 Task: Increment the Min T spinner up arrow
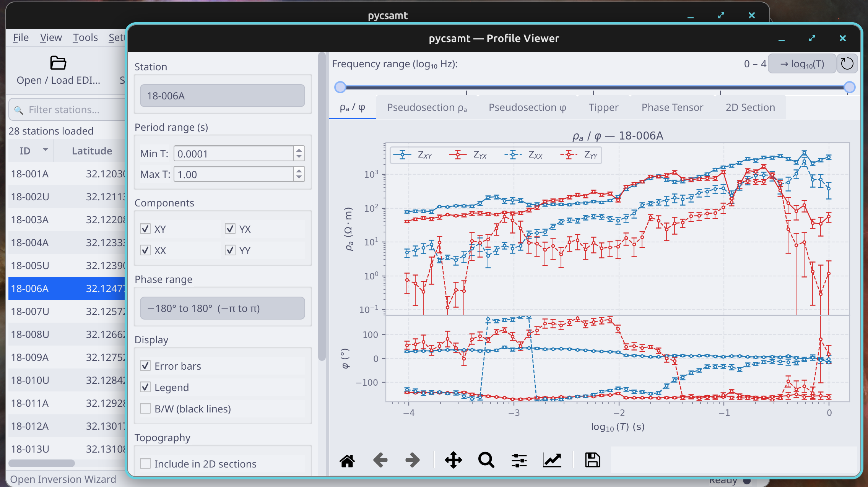tap(299, 150)
